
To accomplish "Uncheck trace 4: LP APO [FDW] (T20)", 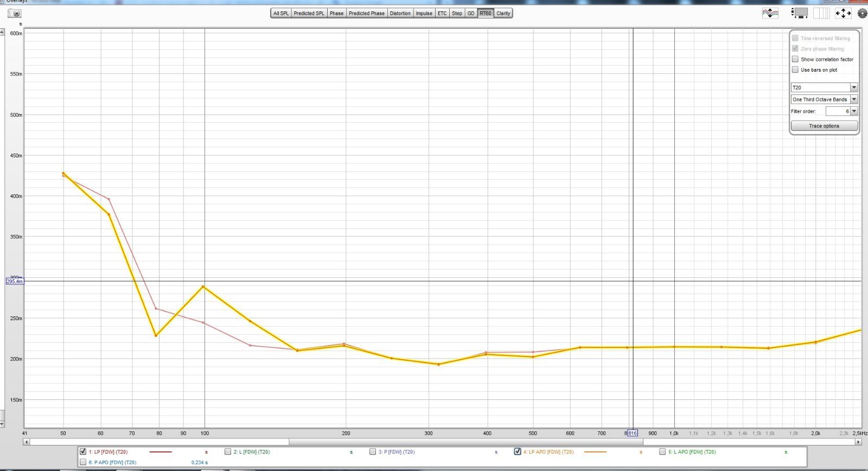I will pyautogui.click(x=518, y=451).
